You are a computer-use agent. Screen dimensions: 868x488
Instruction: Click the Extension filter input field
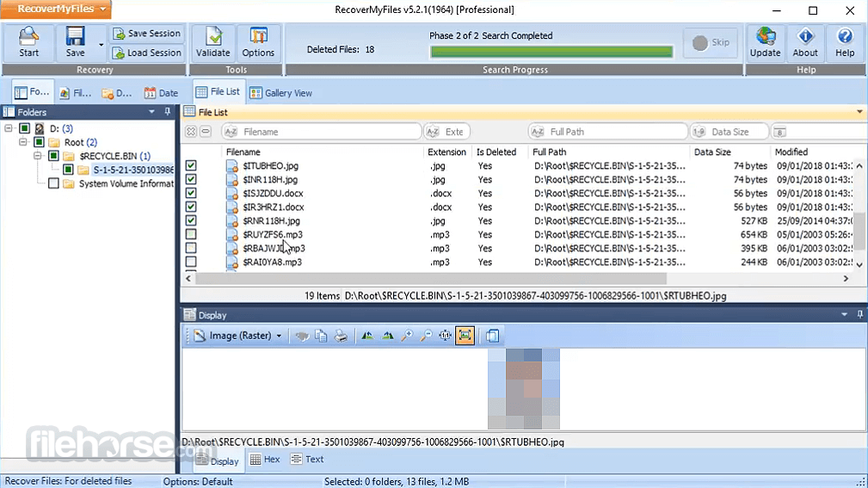[447, 132]
